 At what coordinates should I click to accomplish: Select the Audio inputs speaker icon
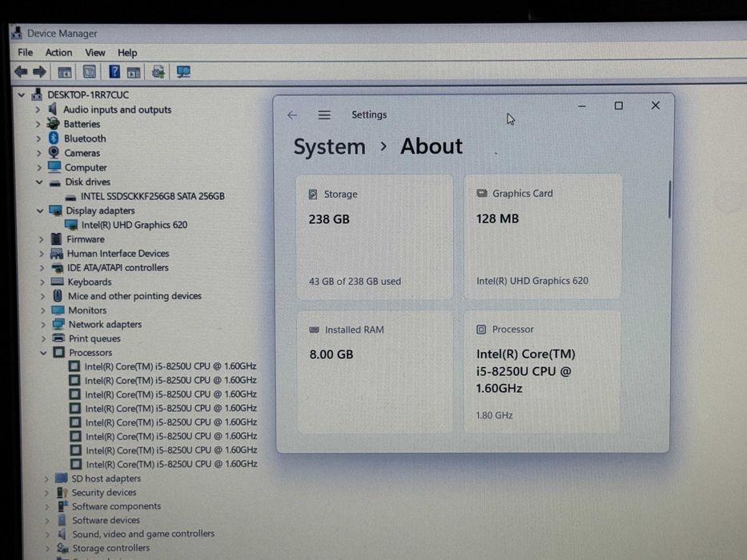tap(53, 109)
